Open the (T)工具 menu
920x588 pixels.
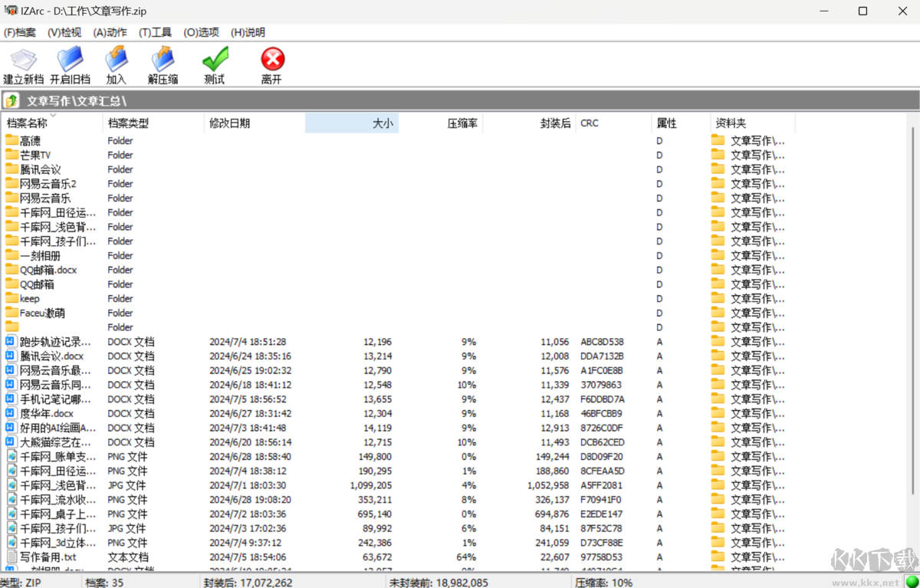point(155,32)
